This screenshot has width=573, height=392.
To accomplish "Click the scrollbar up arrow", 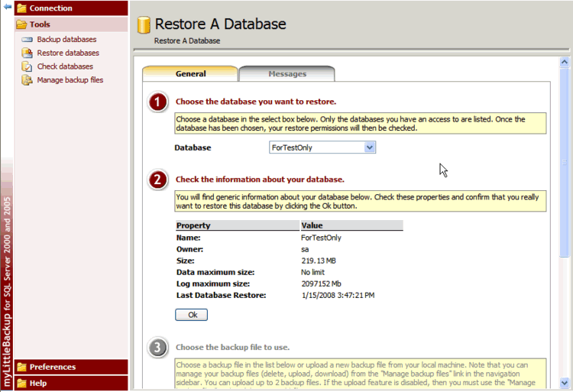I will click(x=565, y=62).
